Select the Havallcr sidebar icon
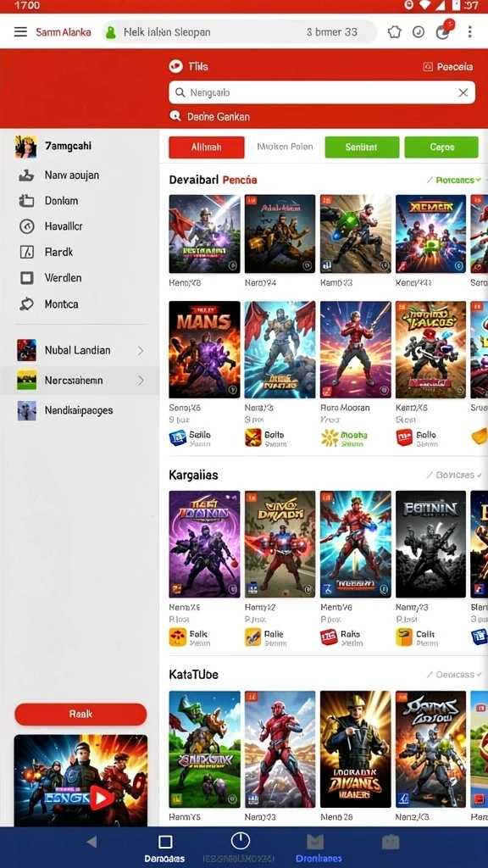Screen dimensions: 488x868 [26, 226]
